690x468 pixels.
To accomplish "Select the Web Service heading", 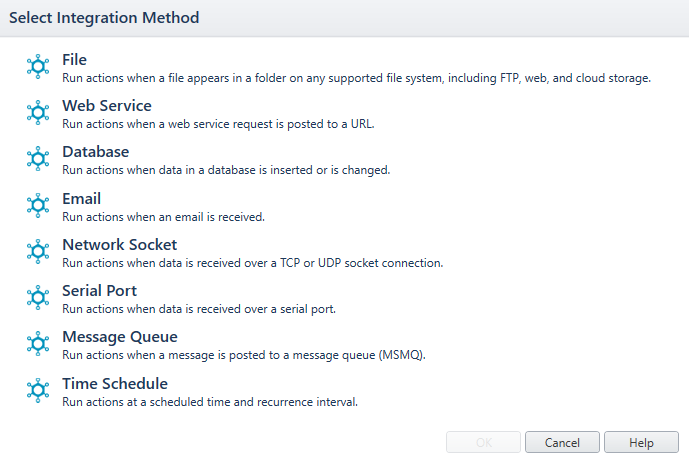I will click(x=107, y=106).
